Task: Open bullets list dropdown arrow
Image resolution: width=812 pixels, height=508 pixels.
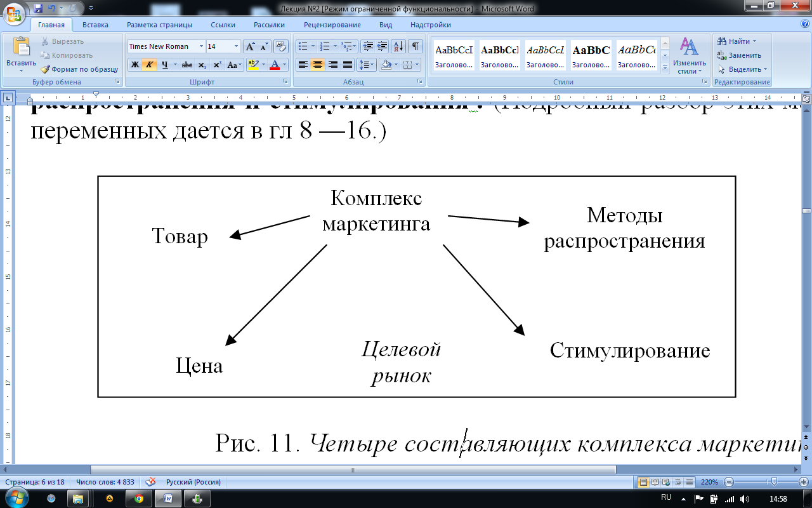Action: pos(313,46)
